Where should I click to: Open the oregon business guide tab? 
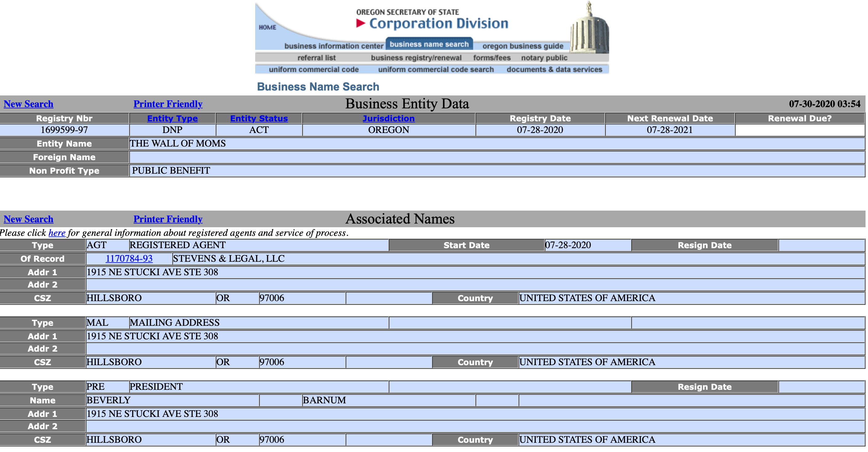coord(523,46)
